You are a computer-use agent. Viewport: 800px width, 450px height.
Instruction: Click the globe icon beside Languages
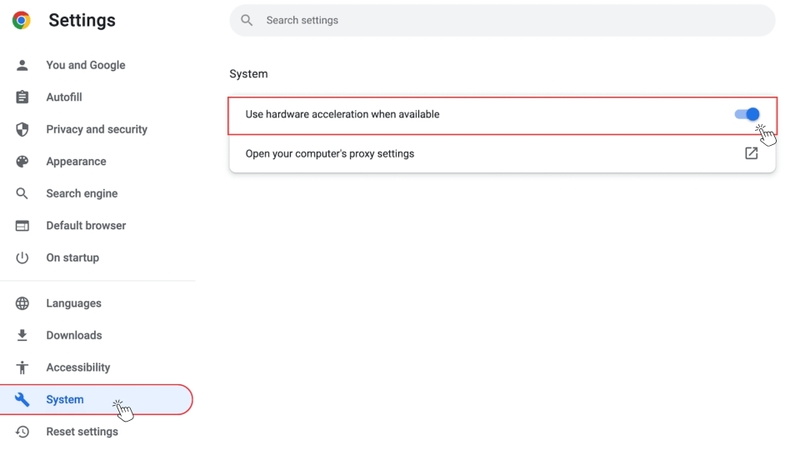[x=22, y=303]
